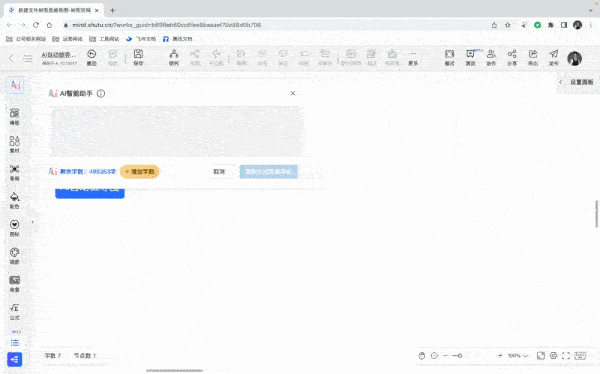Toggle the blue mind-map view button

pos(15,359)
